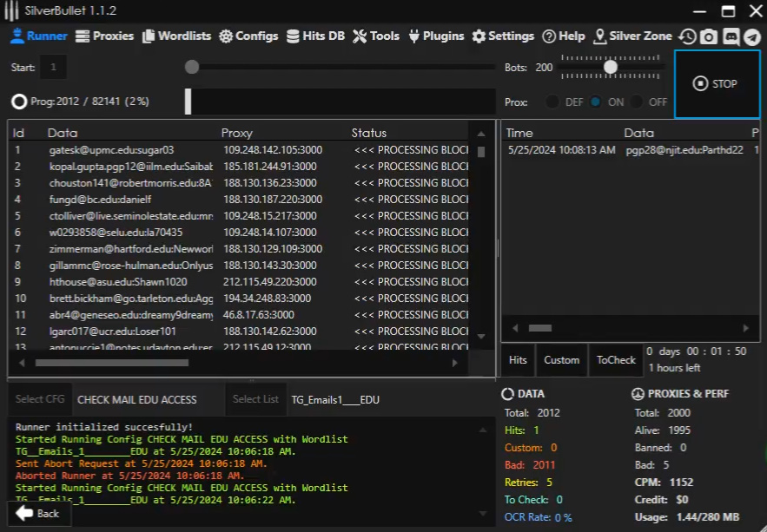
Task: Switch to the Wordlists menu
Action: (x=177, y=36)
